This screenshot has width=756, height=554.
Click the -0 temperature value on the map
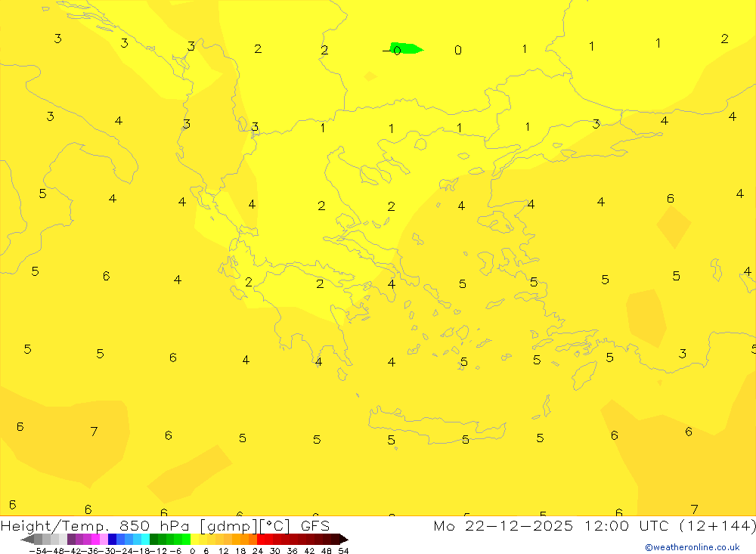coord(392,50)
